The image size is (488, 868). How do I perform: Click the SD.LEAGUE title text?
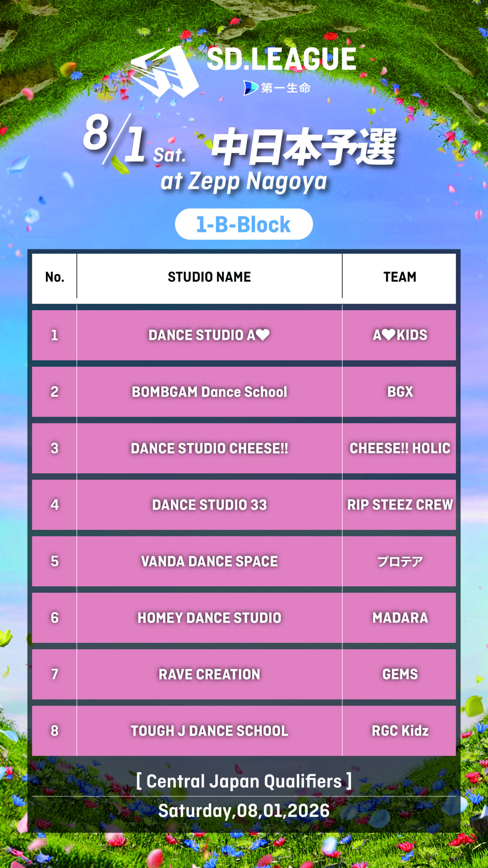(281, 59)
